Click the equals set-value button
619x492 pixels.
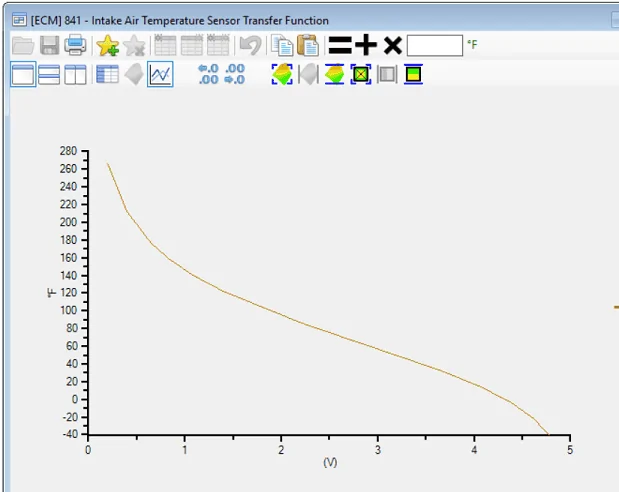point(340,45)
